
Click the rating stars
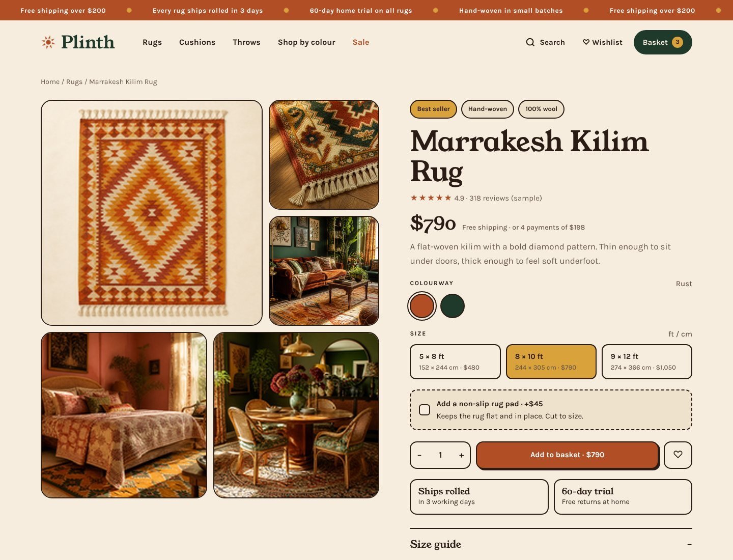pos(431,198)
